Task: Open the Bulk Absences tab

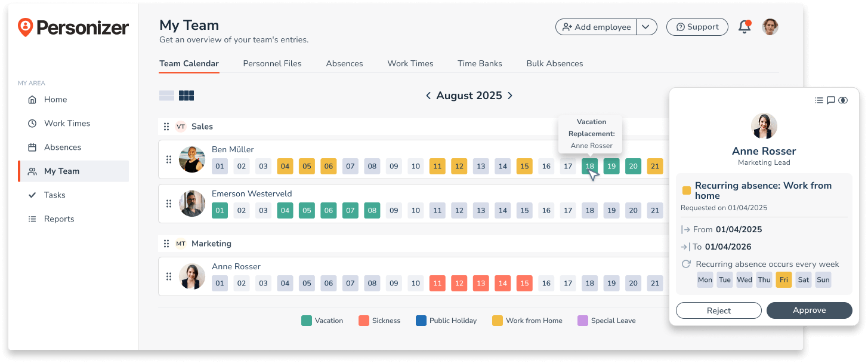Action: pos(554,63)
